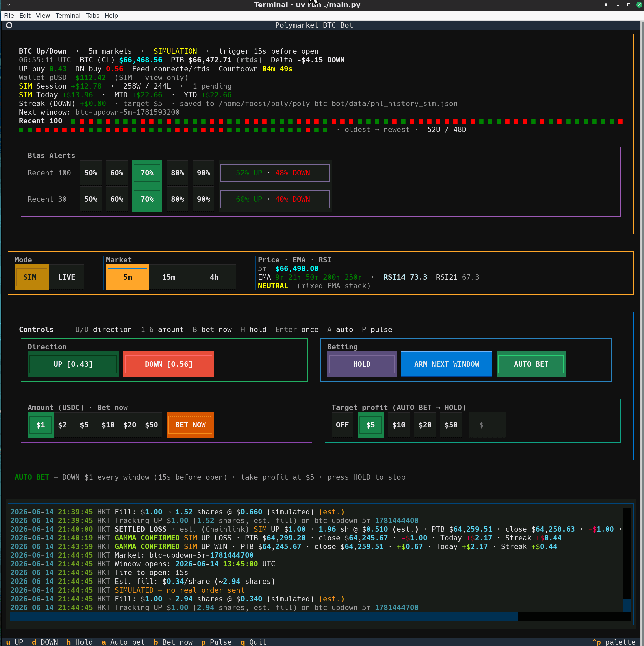This screenshot has height=646, width=644.
Task: Set target profit to $5
Action: pyautogui.click(x=371, y=425)
